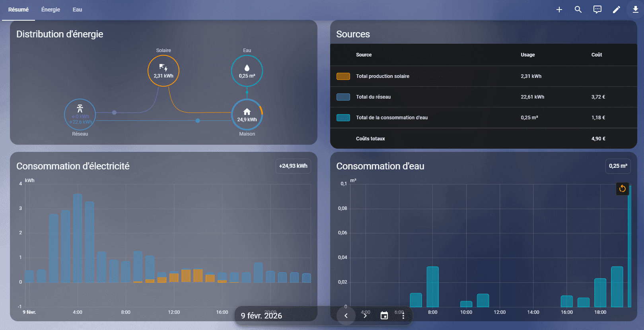Select the Réseau grid pylon node
The image size is (644, 330).
[80, 115]
